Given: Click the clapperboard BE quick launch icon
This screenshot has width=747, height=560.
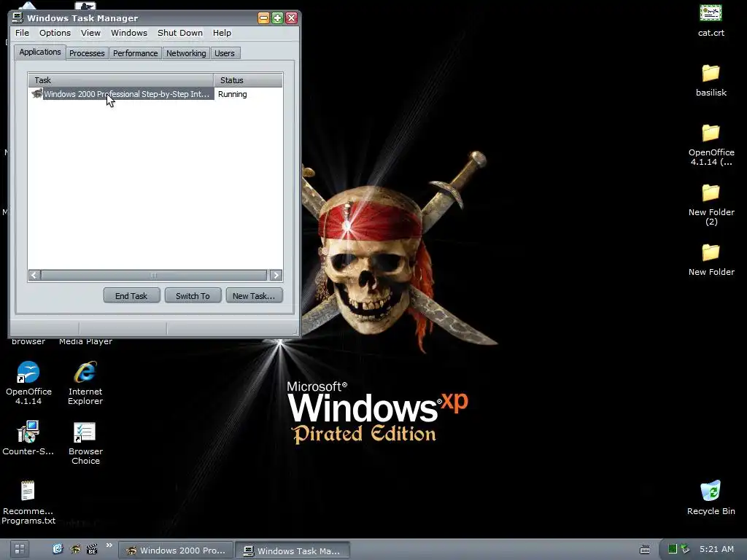Looking at the screenshot, I should (91, 549).
